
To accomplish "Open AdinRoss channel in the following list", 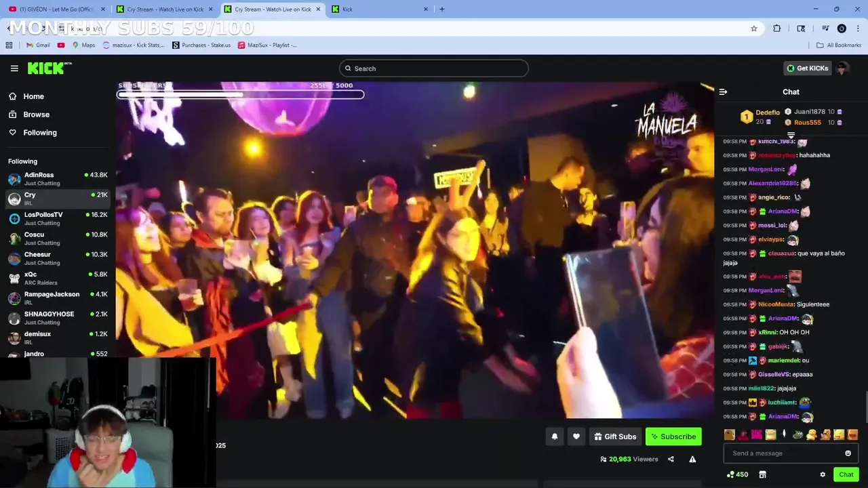I will point(58,179).
